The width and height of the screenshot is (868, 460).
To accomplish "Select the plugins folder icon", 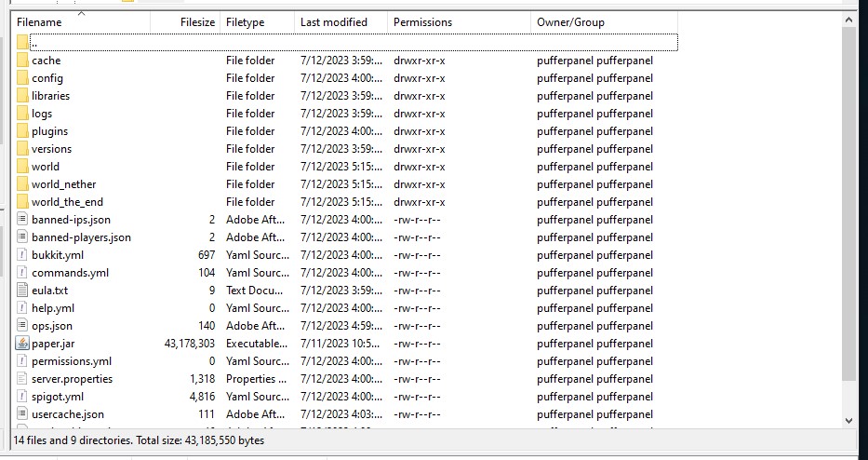I will click(x=22, y=131).
